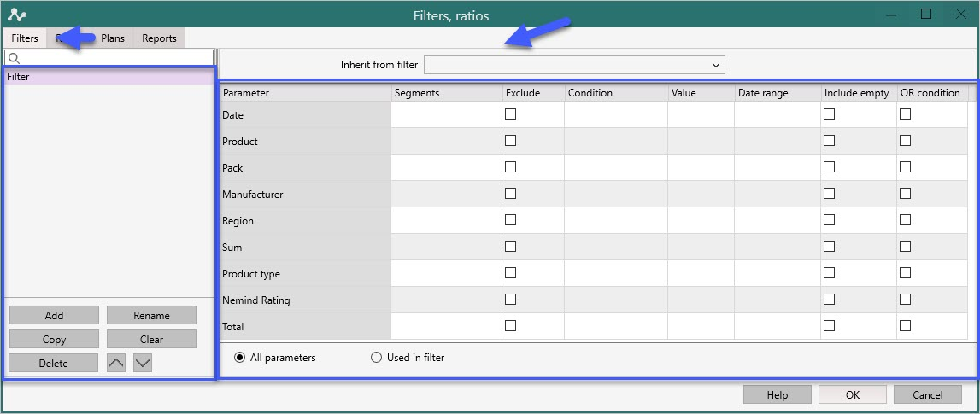Image resolution: width=980 pixels, height=414 pixels.
Task: Tick the Exclude checkbox for Manufacturer
Action: (511, 194)
